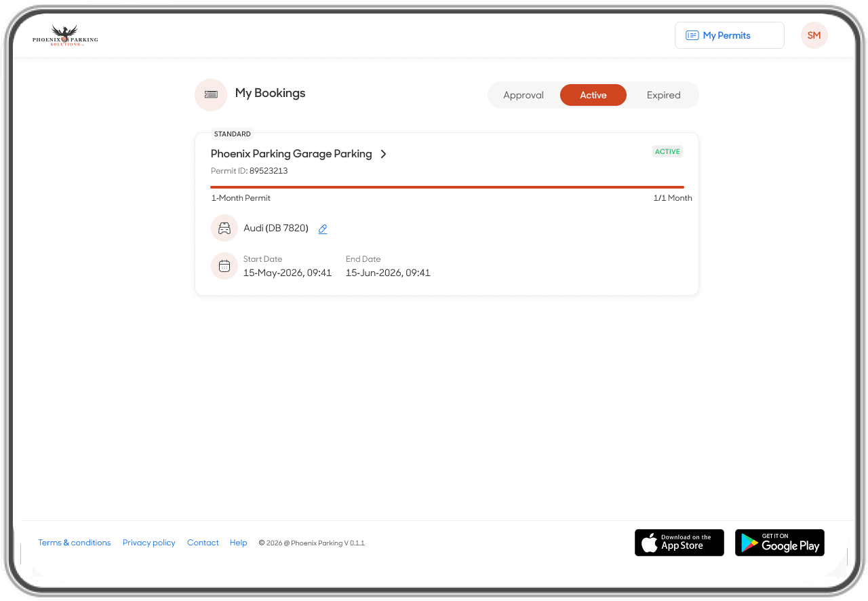
Task: Open the SM user avatar menu
Action: (814, 35)
